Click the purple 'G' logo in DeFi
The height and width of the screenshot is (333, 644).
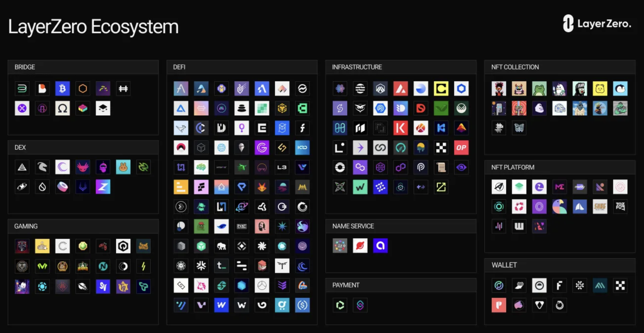tap(262, 148)
